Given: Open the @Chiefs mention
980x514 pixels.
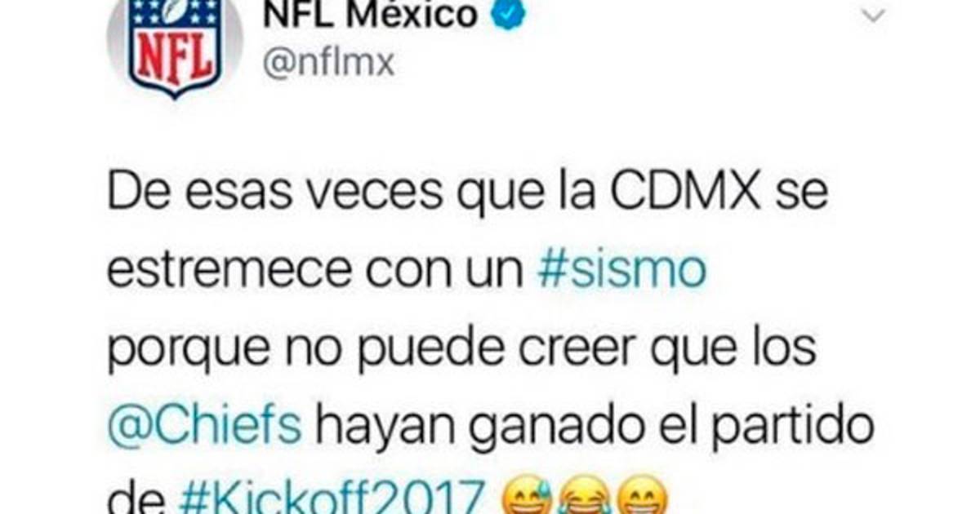Looking at the screenshot, I should (205, 427).
